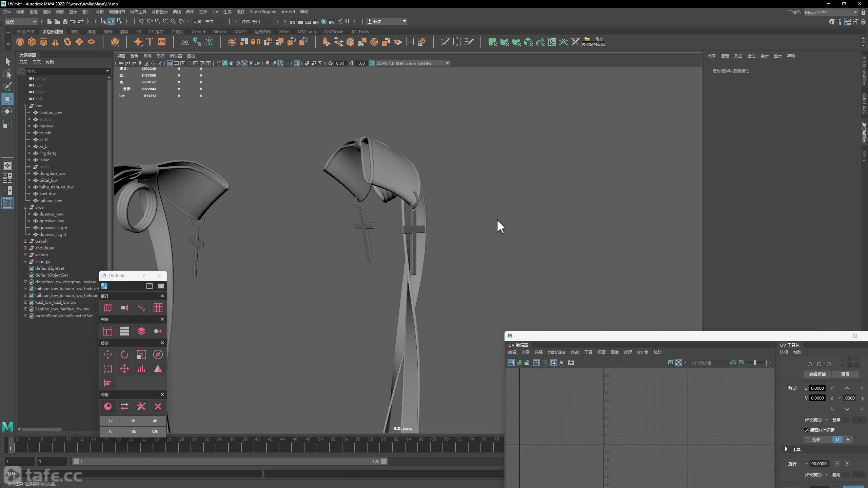The width and height of the screenshot is (868, 488).
Task: Expand the shangyi group in outliner
Action: click(x=25, y=262)
